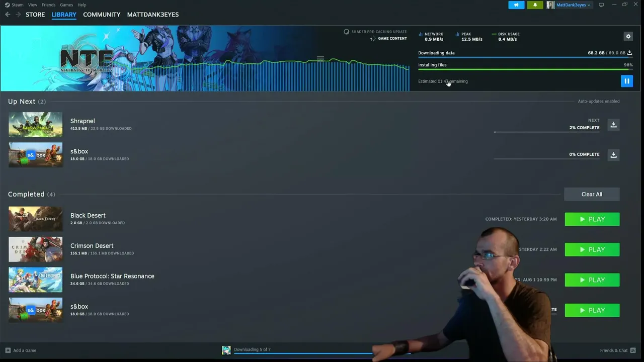Enter Big Picture mode via monitor icon
The width and height of the screenshot is (644, 362).
(x=601, y=5)
